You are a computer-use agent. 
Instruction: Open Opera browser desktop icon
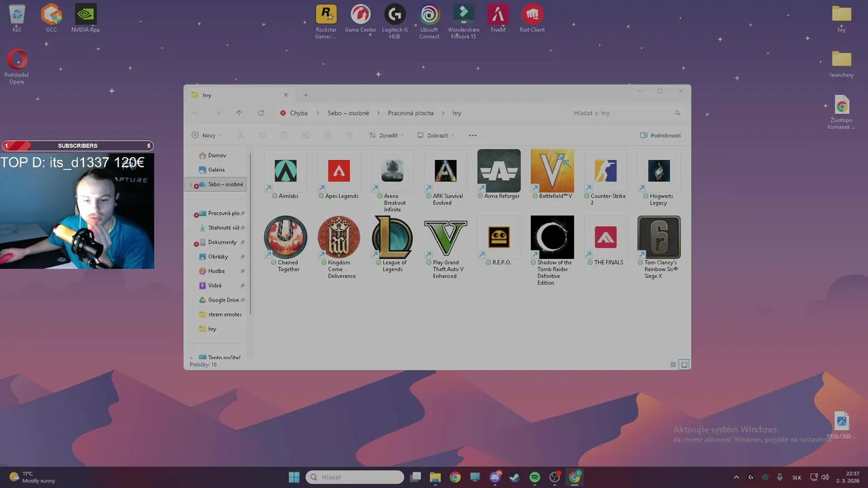point(17,66)
